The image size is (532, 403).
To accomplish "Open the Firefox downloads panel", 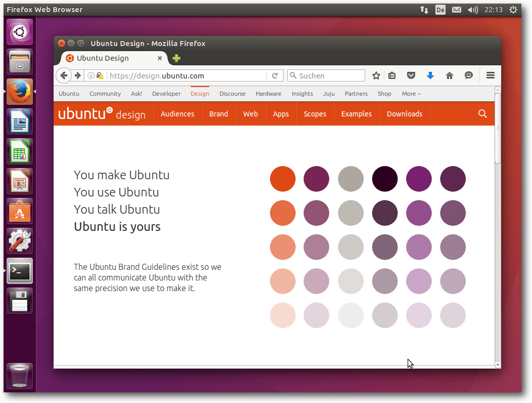I will (x=430, y=75).
